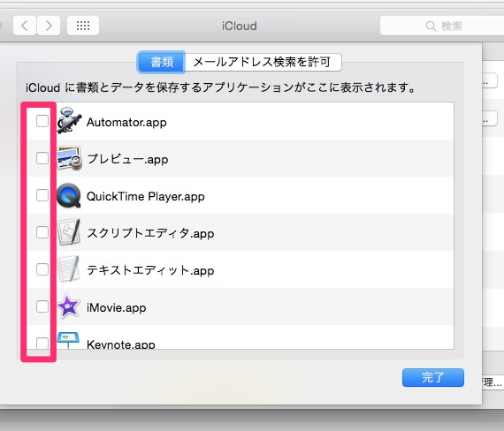Image resolution: width=504 pixels, height=431 pixels.
Task: Enable the Automator.app checkbox
Action: click(42, 121)
